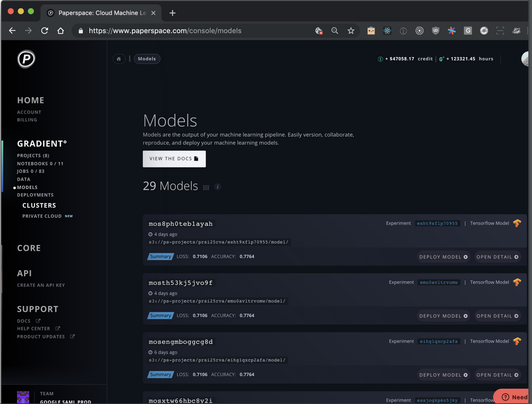The height and width of the screenshot is (404, 532).
Task: Reload the page with the refresh icon
Action: point(45,31)
